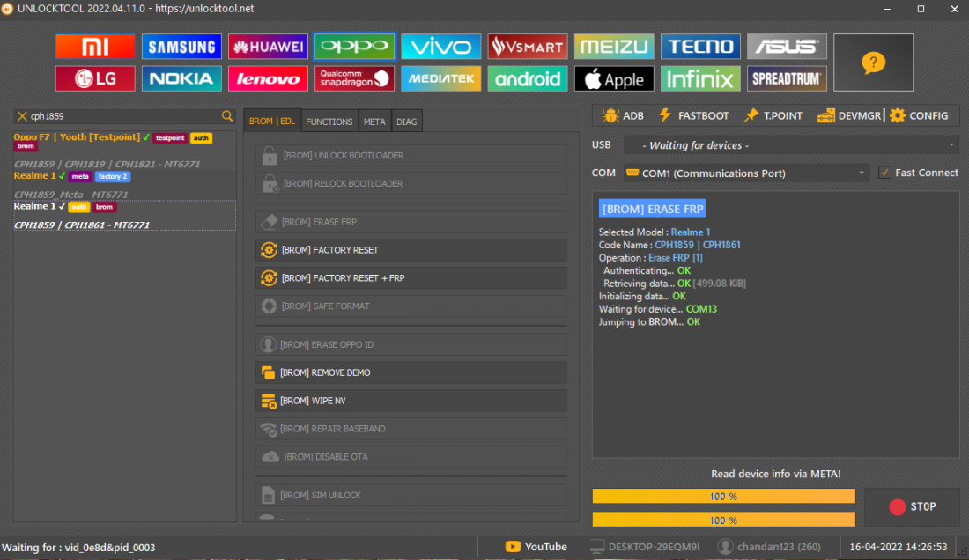
Task: Run BROM Factory Reset + FRP
Action: (x=411, y=278)
